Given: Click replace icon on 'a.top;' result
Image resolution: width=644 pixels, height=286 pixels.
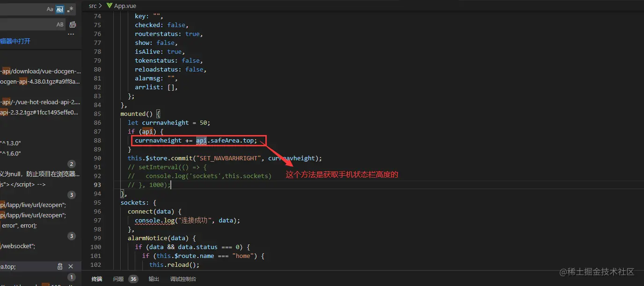Looking at the screenshot, I should tap(60, 266).
